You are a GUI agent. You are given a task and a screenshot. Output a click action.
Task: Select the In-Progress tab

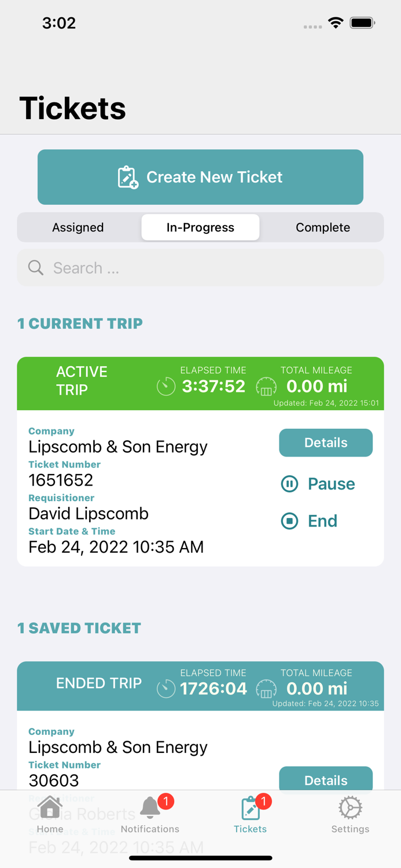pos(200,227)
